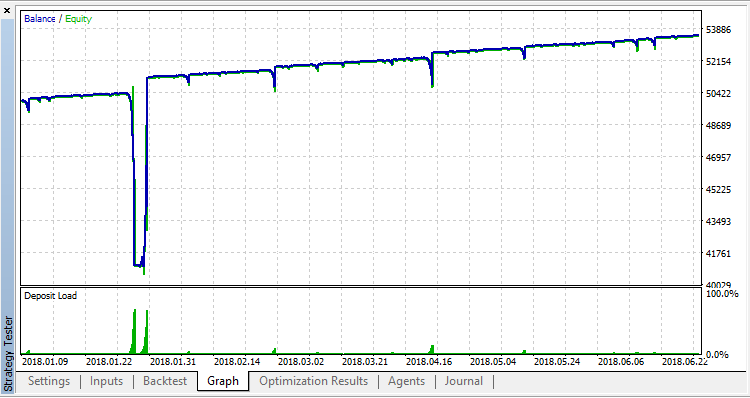This screenshot has width=750, height=398.
Task: Click the 2018.04.16 date axis label
Action: 429,362
